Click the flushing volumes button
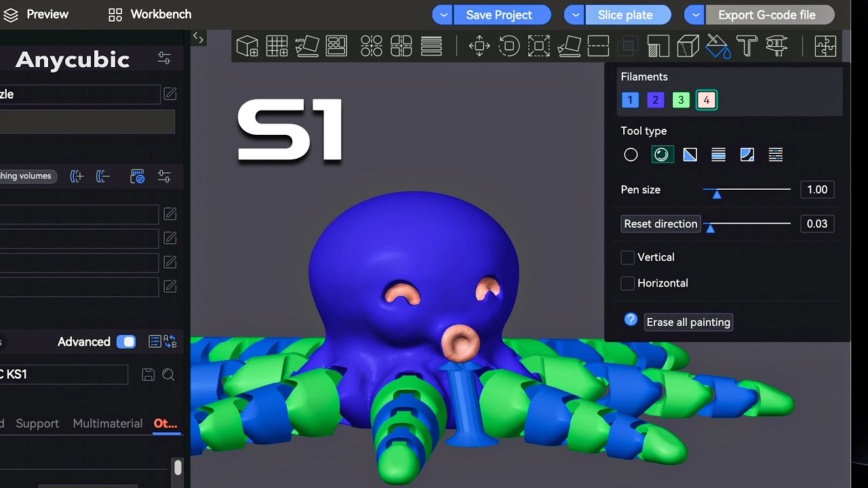 (x=28, y=176)
